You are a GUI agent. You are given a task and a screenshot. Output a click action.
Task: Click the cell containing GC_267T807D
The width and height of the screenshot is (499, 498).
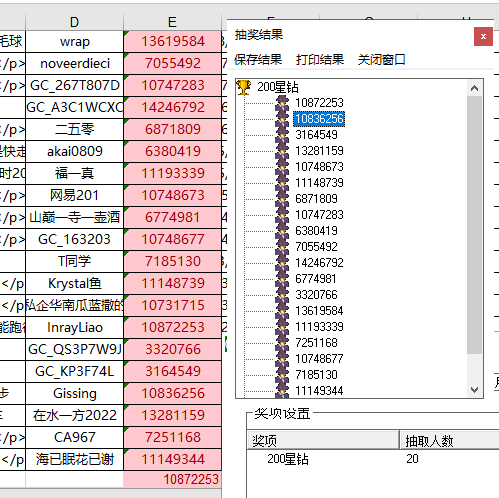(74, 85)
